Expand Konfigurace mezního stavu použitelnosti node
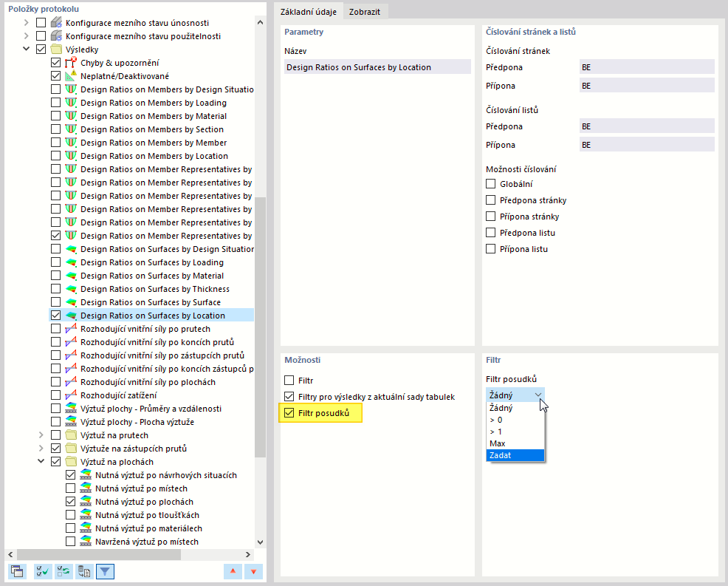The width and height of the screenshot is (728, 586). [27, 35]
